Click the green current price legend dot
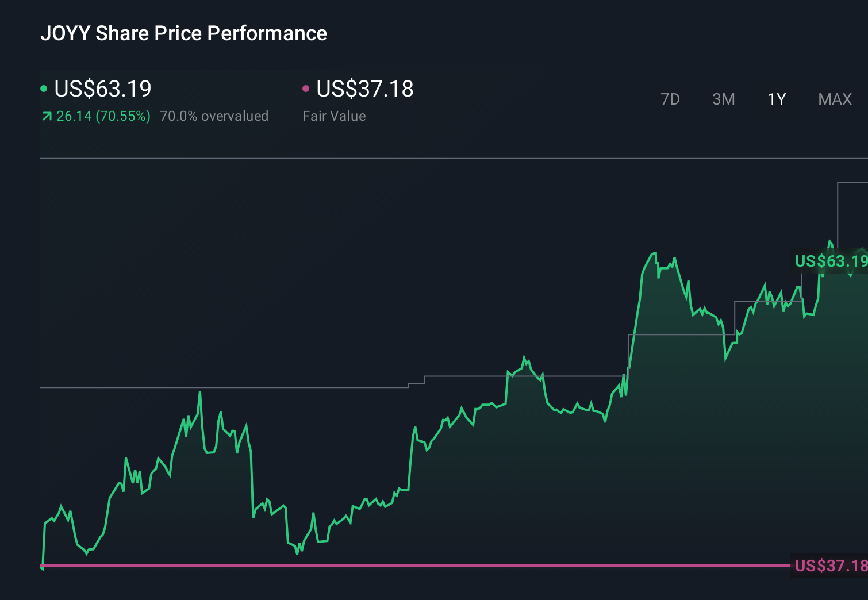This screenshot has width=868, height=600. (44, 89)
